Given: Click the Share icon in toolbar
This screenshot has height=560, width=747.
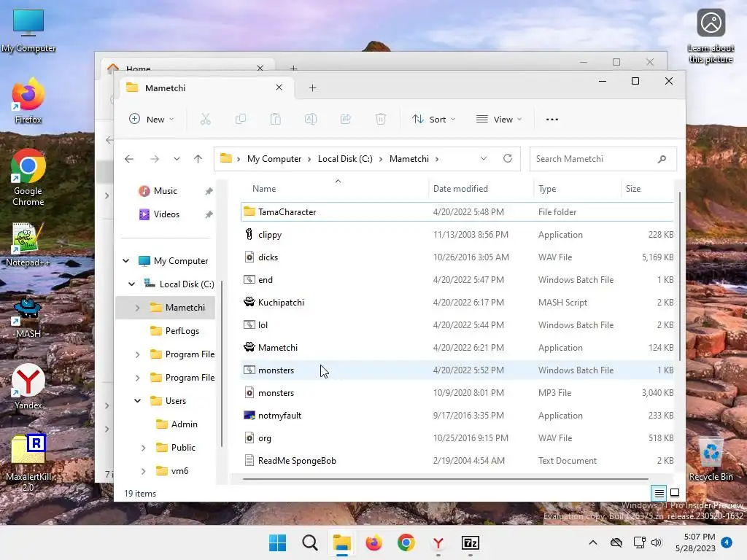Looking at the screenshot, I should [x=345, y=119].
